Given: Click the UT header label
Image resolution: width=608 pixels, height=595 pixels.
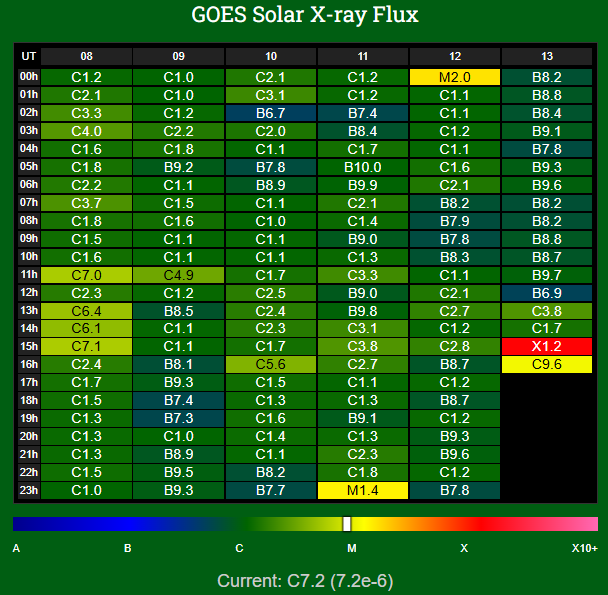Looking at the screenshot, I should point(29,56).
